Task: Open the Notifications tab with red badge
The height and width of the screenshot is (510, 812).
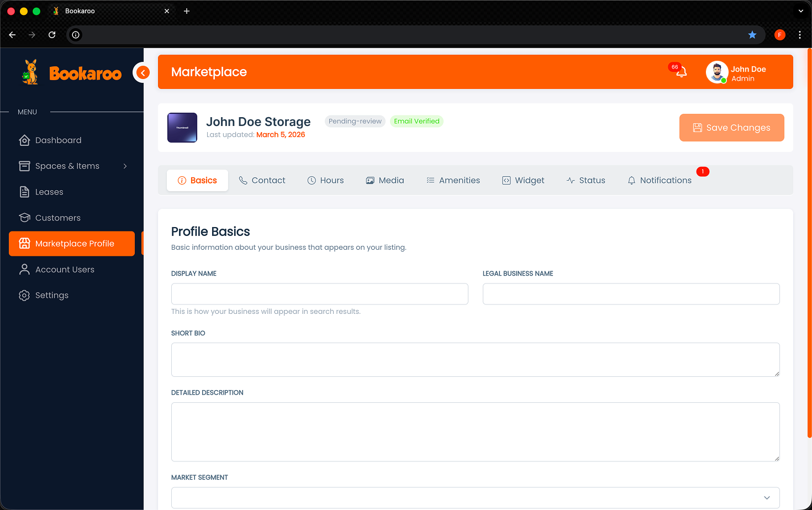Action: point(660,180)
